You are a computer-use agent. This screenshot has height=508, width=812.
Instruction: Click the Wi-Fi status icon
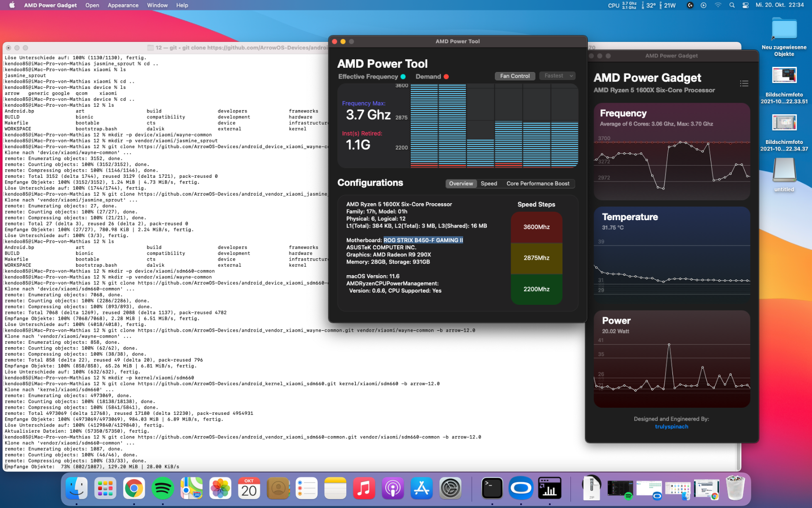click(718, 5)
